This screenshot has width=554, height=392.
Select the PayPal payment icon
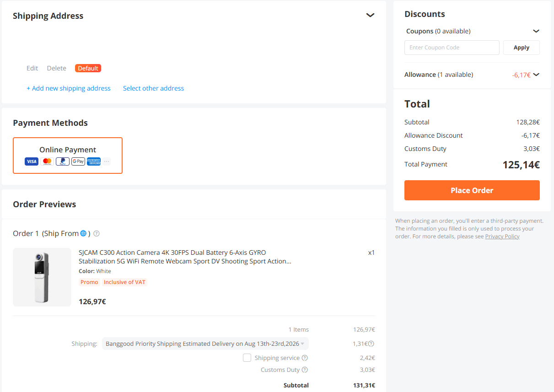click(x=63, y=161)
